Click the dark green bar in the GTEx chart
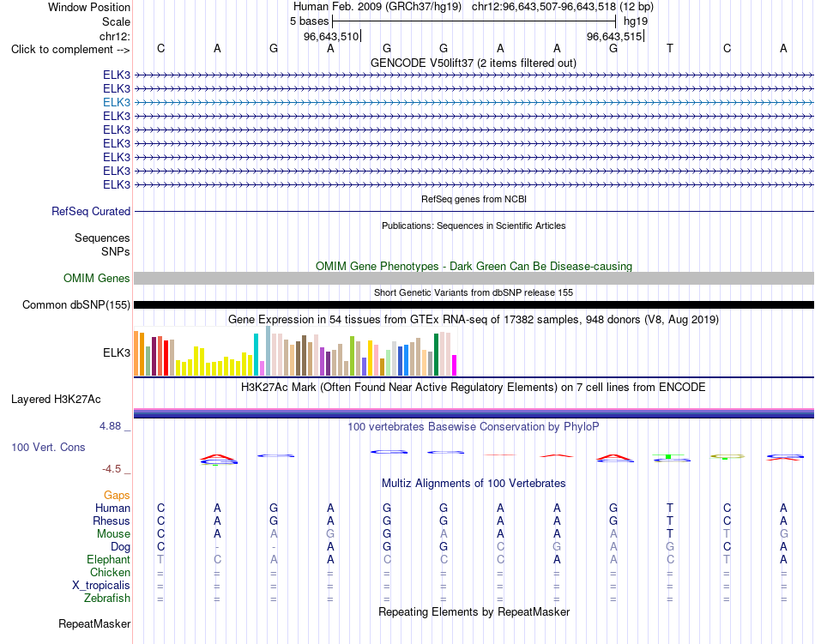 (x=436, y=355)
